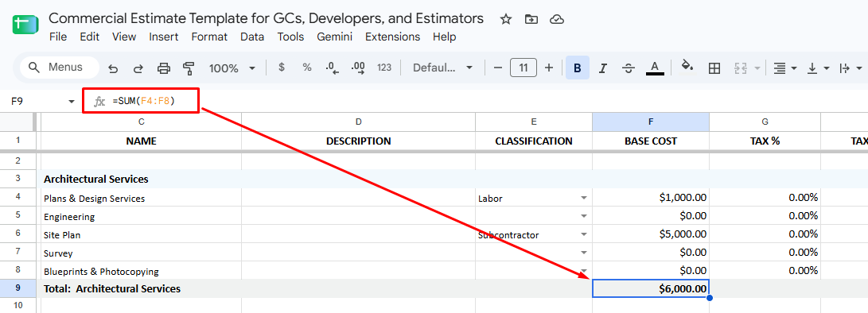Open the Default font dropdown
868x313 pixels.
443,68
